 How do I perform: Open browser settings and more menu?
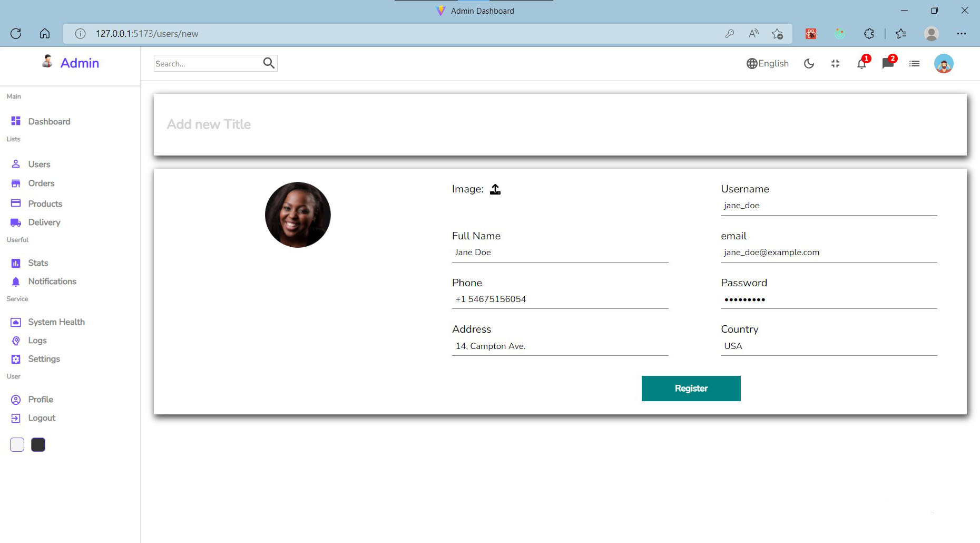[x=962, y=34]
